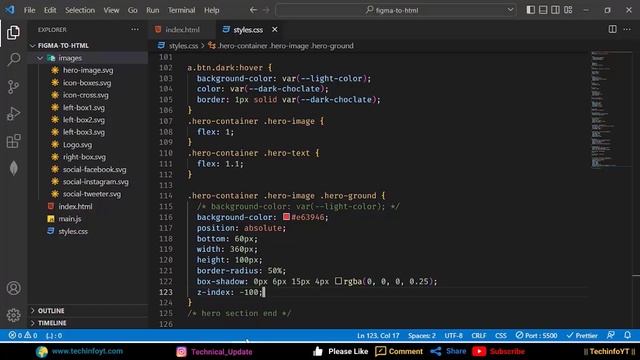Click the #e63946 red color swatch

click(287, 217)
